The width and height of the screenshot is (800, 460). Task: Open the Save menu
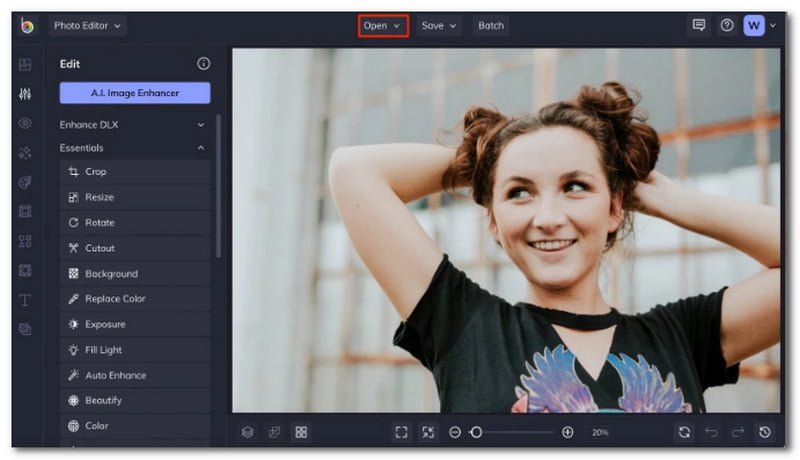439,25
